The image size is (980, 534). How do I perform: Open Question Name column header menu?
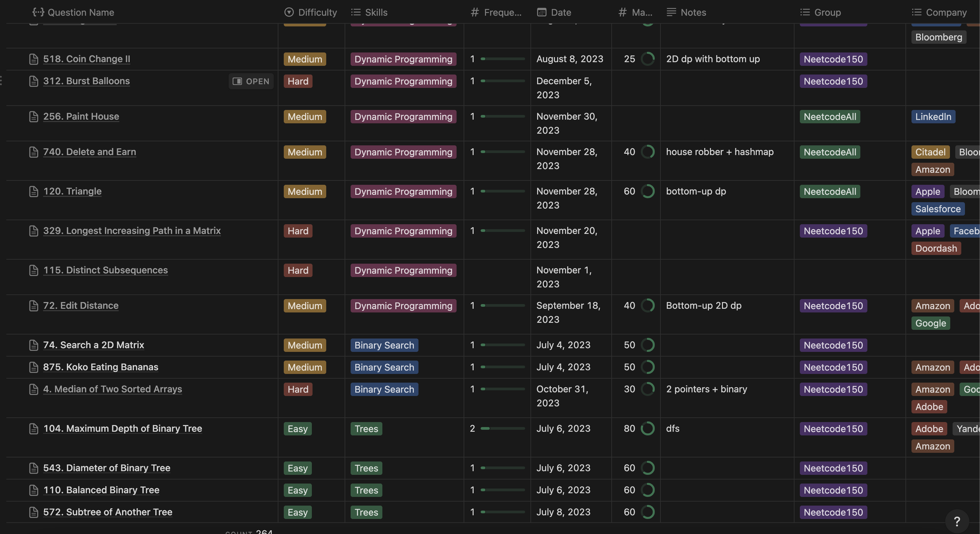[x=81, y=12]
